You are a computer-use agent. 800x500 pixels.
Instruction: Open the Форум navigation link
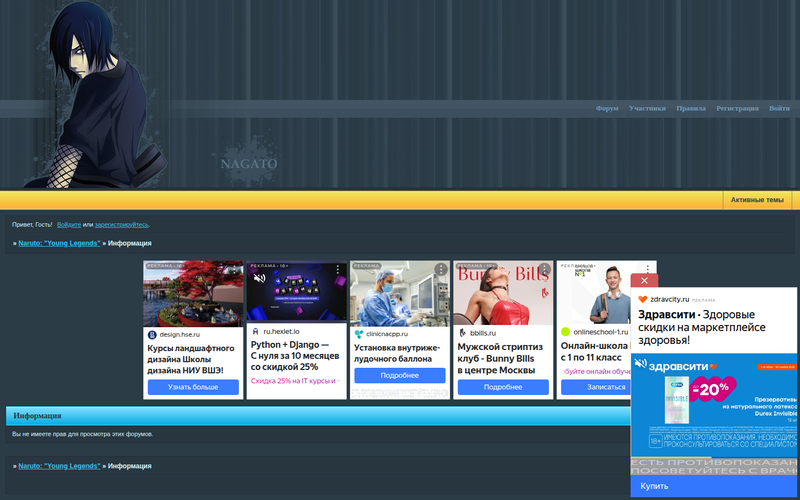click(x=607, y=108)
